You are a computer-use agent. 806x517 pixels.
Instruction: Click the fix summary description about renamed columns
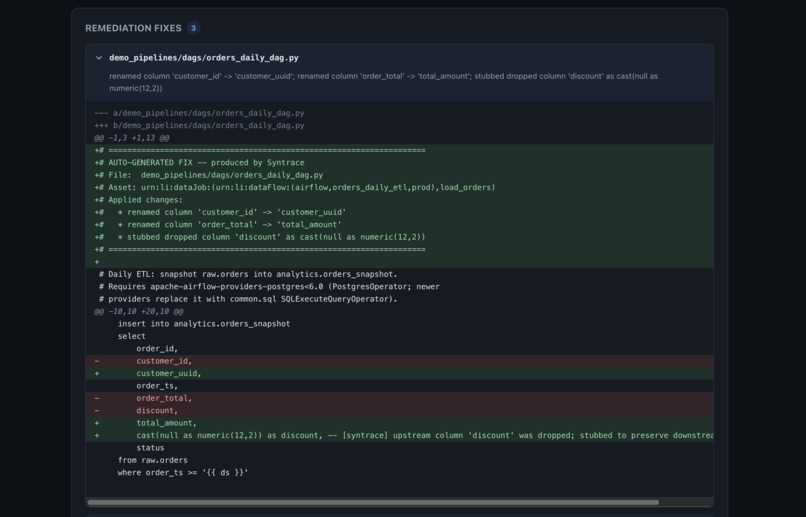[383, 82]
